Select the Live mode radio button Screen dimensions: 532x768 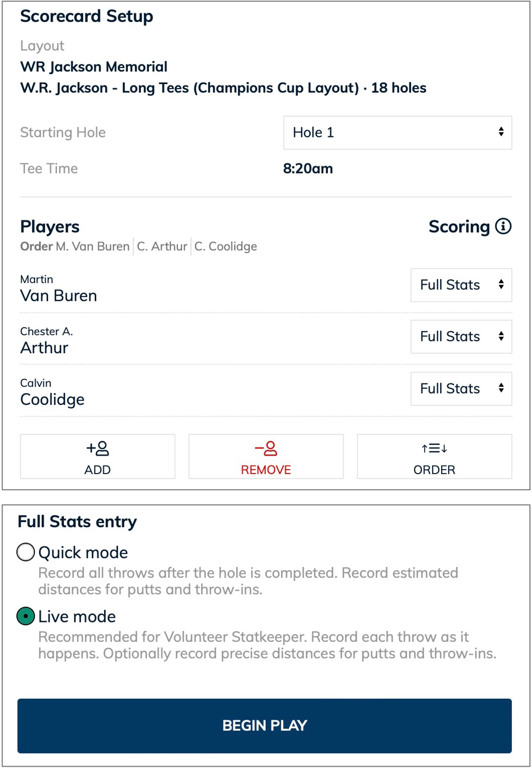pos(26,616)
